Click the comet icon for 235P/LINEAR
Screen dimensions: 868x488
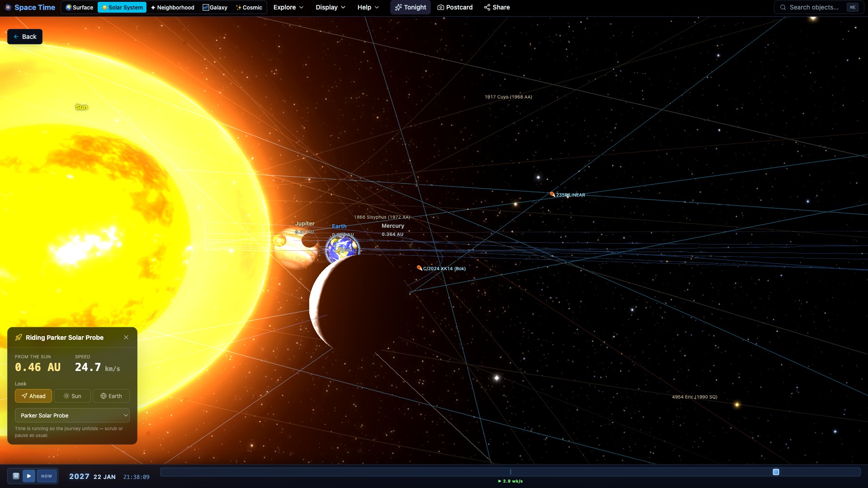tap(552, 194)
